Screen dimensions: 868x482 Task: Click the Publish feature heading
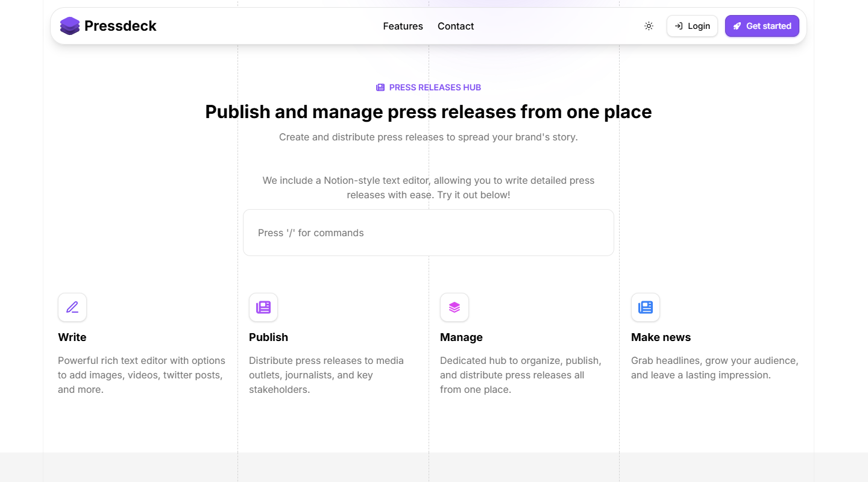click(268, 337)
